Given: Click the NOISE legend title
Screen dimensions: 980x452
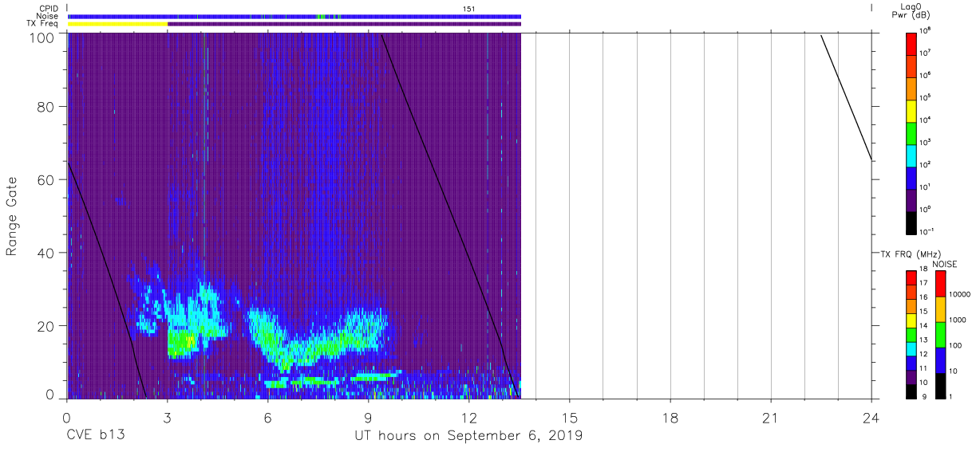Looking at the screenshot, I should tap(945, 264).
